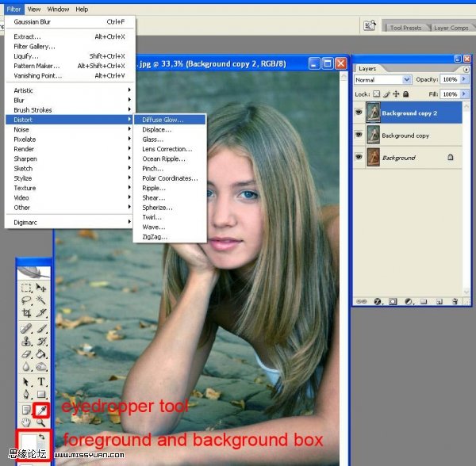Image resolution: width=476 pixels, height=466 pixels.
Task: Select the Eraser tool
Action: tap(26, 353)
